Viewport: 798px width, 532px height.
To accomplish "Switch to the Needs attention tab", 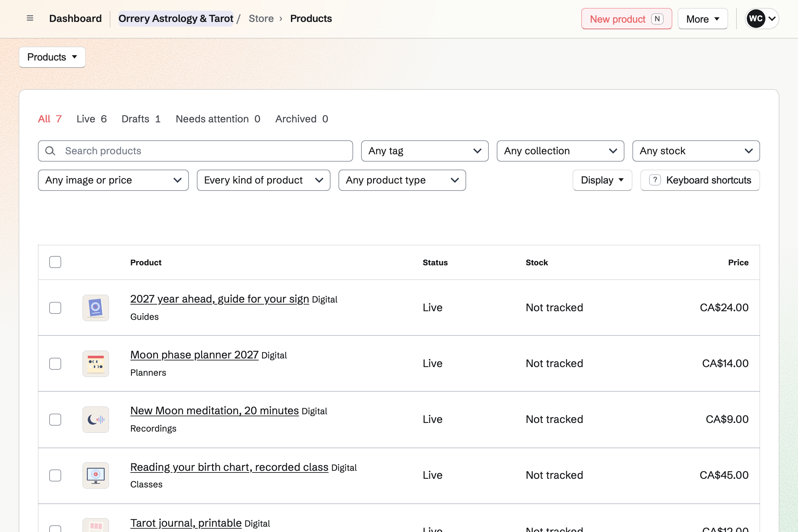I will tap(218, 119).
